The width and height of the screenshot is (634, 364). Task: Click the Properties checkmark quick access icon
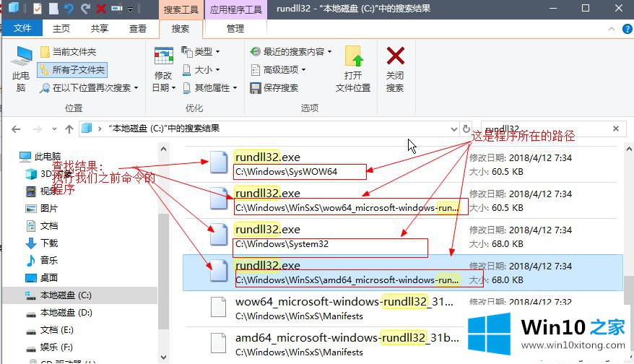(38, 8)
